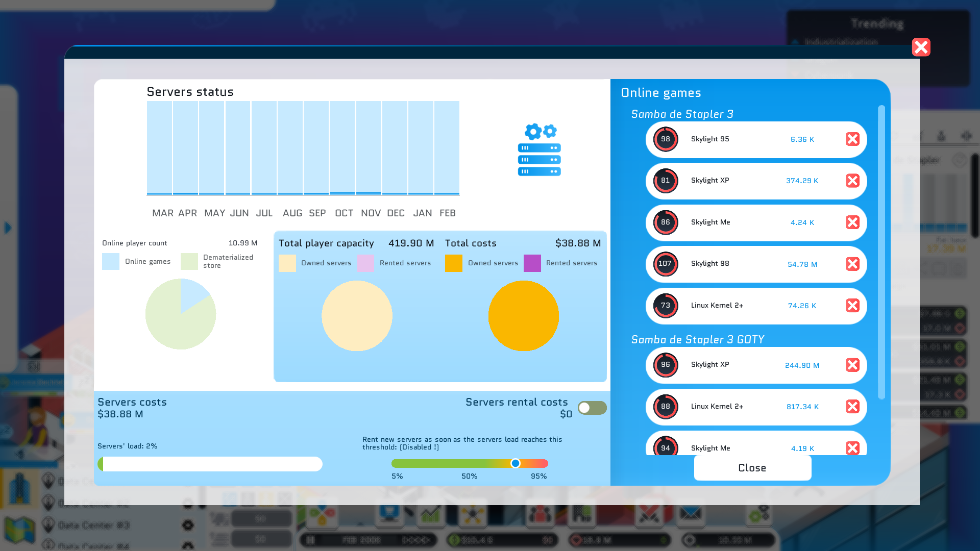Expand the left side panel arrow
Image resolution: width=980 pixels, height=551 pixels.
pyautogui.click(x=8, y=228)
